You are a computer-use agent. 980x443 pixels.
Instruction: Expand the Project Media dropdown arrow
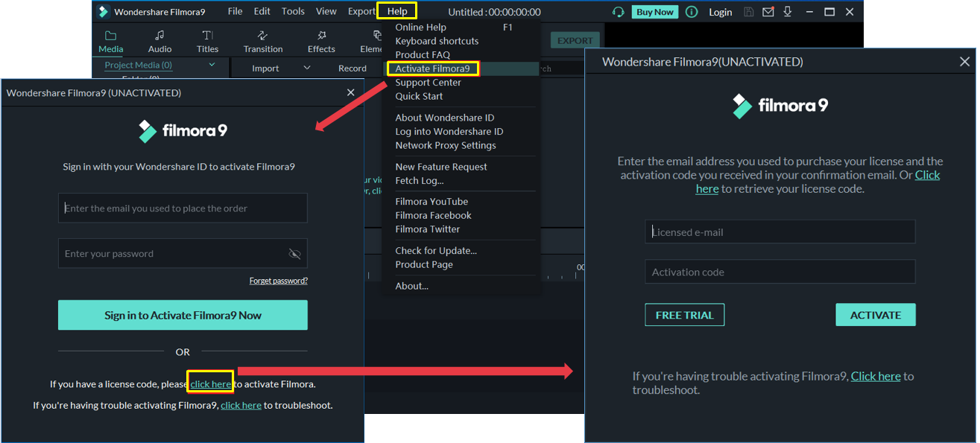click(x=212, y=65)
